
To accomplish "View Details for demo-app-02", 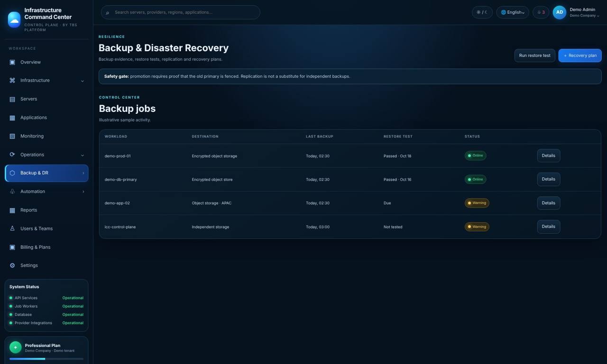I will tap(549, 203).
